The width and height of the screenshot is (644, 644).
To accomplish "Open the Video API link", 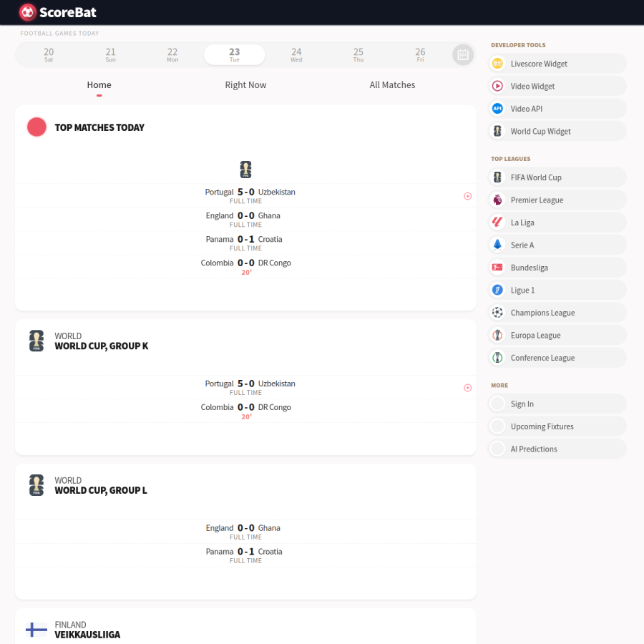I will click(557, 109).
